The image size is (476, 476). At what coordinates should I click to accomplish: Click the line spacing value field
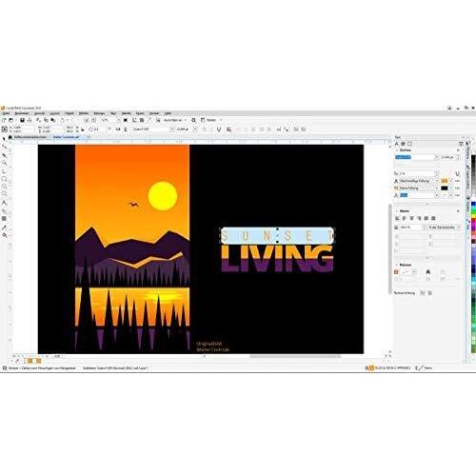click(x=411, y=228)
